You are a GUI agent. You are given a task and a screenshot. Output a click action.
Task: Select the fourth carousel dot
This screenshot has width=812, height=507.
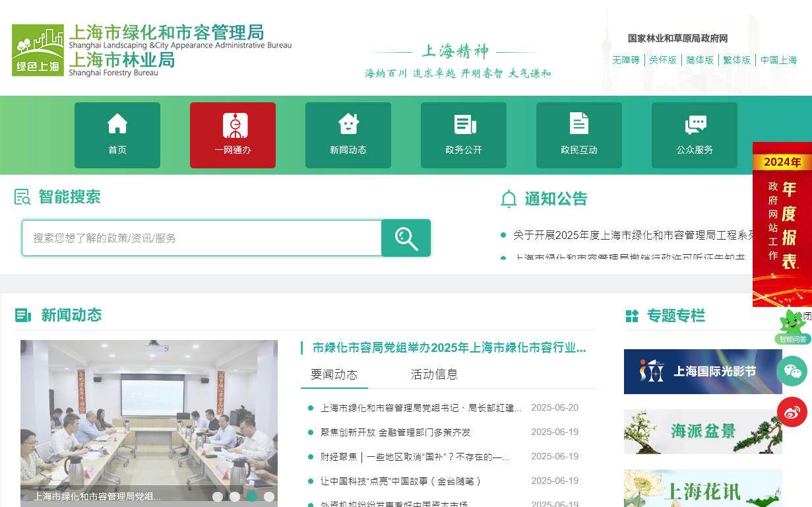(x=269, y=496)
